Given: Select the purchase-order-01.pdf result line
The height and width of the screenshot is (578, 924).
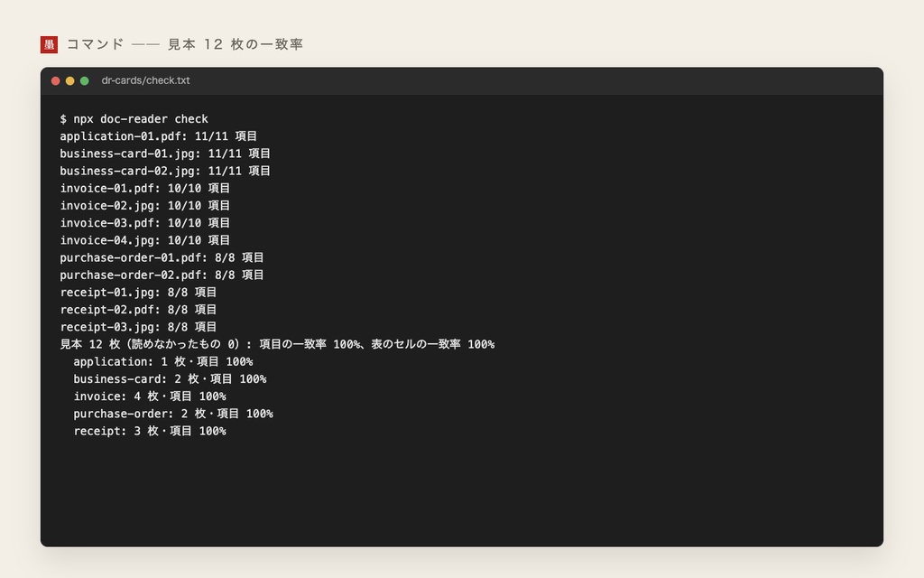Looking at the screenshot, I should 162,257.
